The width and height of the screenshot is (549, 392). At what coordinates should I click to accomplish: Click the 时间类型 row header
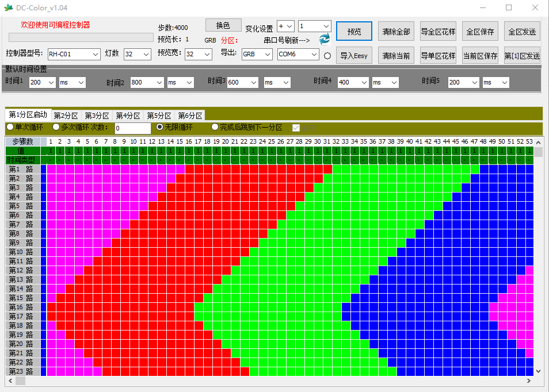coord(23,160)
